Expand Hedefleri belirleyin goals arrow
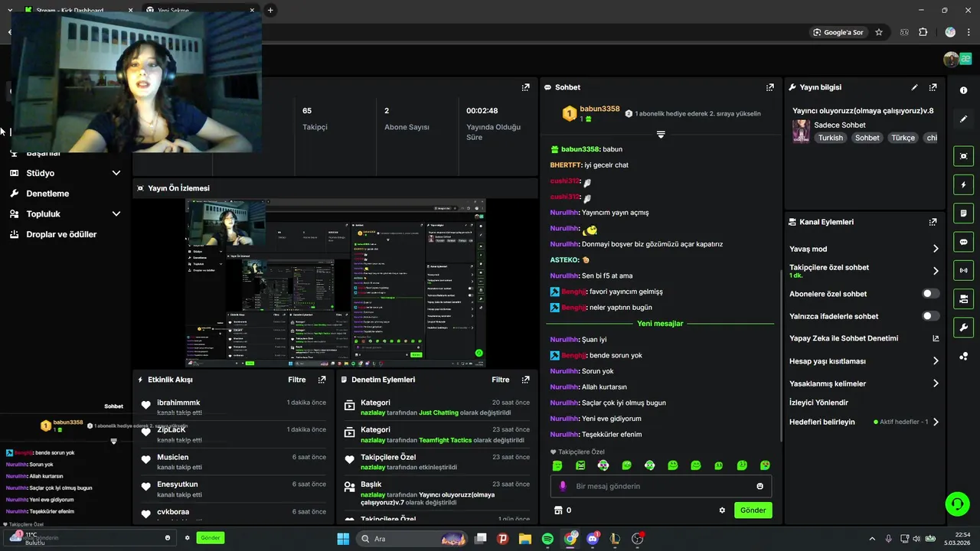This screenshot has width=980, height=551. (935, 422)
